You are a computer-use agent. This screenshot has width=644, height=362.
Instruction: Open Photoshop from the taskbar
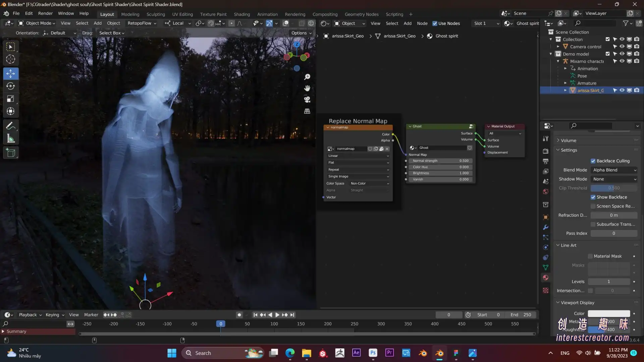tap(373, 353)
